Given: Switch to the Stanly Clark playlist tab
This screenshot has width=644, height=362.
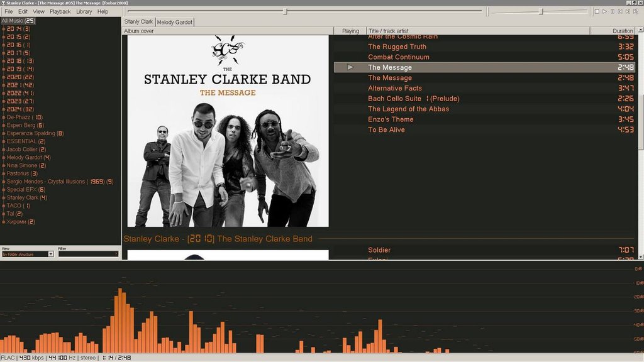Looking at the screenshot, I should pyautogui.click(x=138, y=22).
